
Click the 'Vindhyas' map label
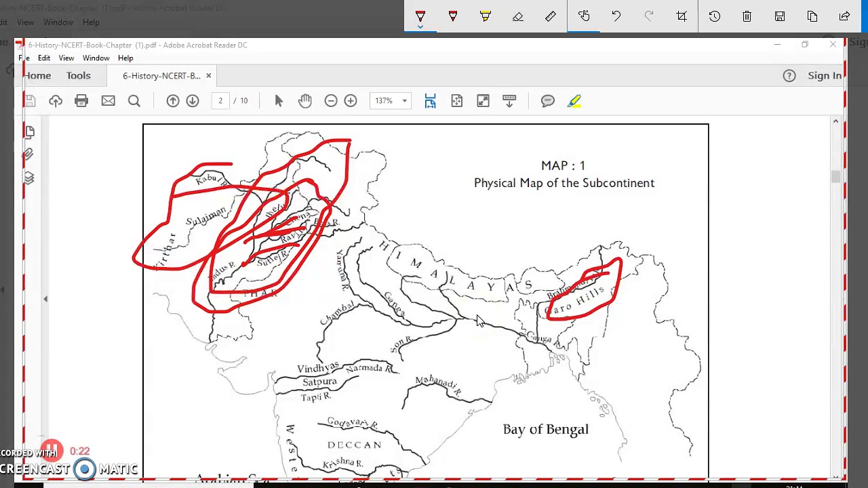[318, 368]
